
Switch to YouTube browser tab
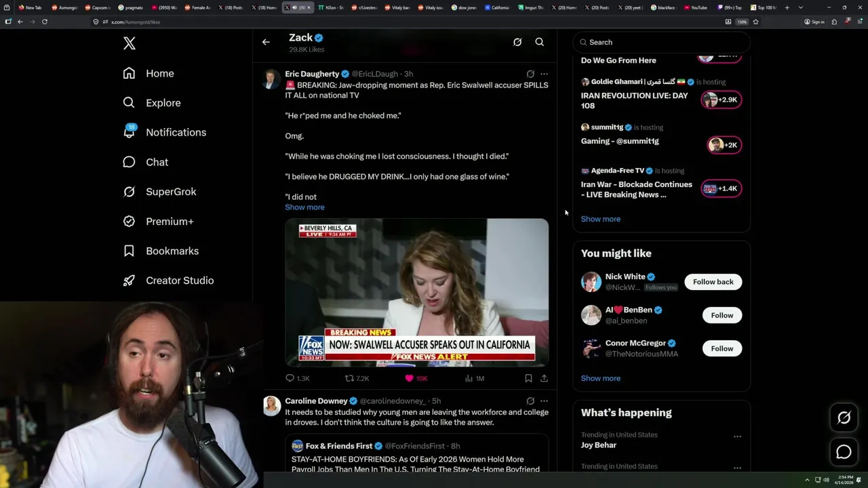tap(696, 7)
